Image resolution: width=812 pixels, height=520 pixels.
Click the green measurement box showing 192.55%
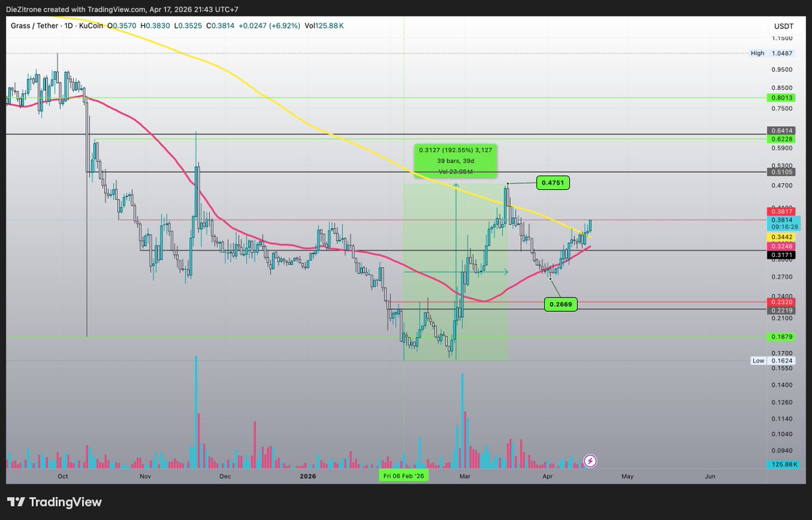(455, 160)
